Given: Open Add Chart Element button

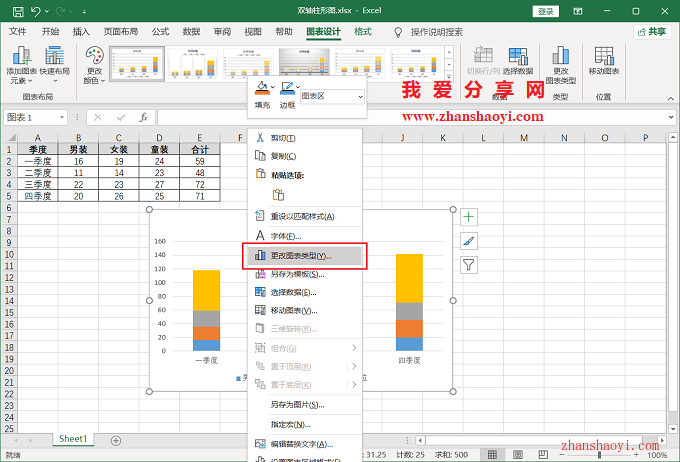Looking at the screenshot, I should pos(21,65).
